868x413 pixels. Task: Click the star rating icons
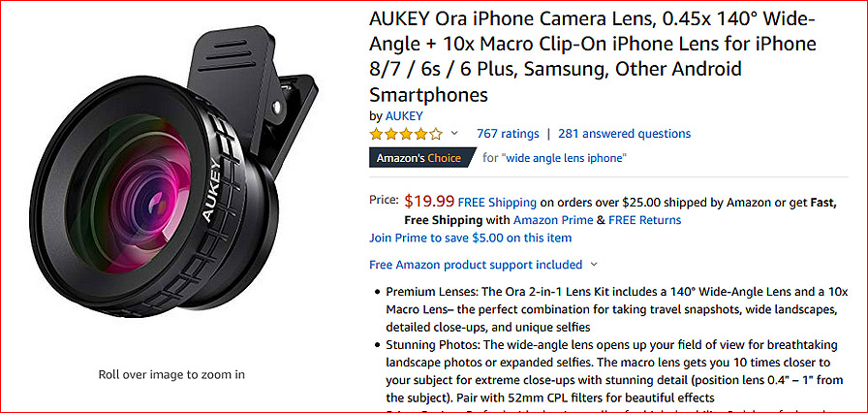click(406, 134)
